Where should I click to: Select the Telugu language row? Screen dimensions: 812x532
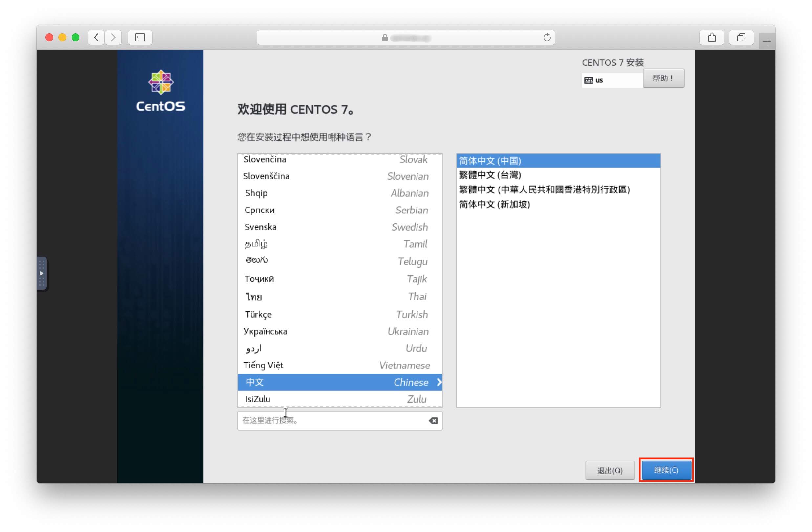tap(340, 261)
